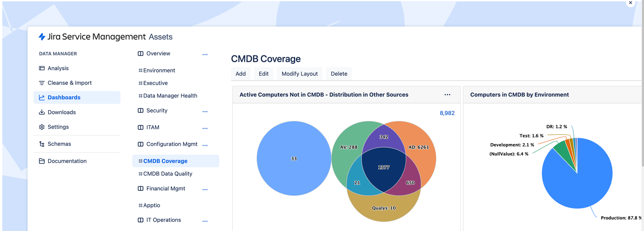Open the Schemas page
This screenshot has height=231, width=644.
pos(59,144)
